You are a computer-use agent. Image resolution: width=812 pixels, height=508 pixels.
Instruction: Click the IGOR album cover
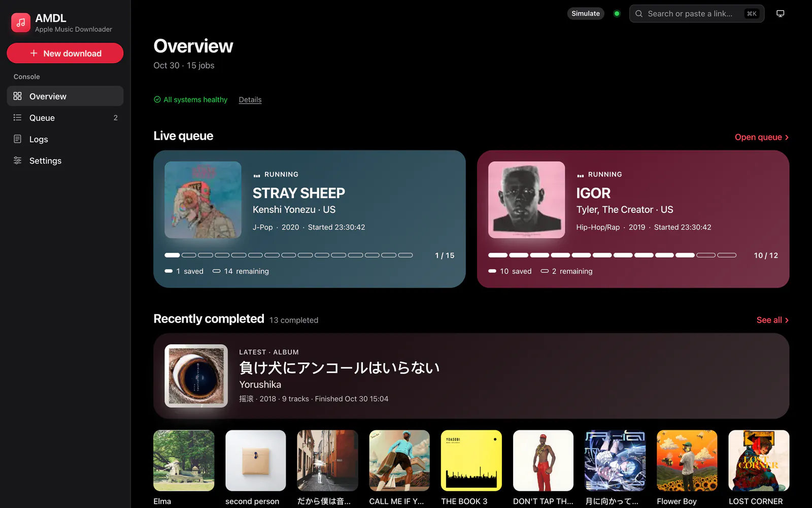(x=526, y=200)
